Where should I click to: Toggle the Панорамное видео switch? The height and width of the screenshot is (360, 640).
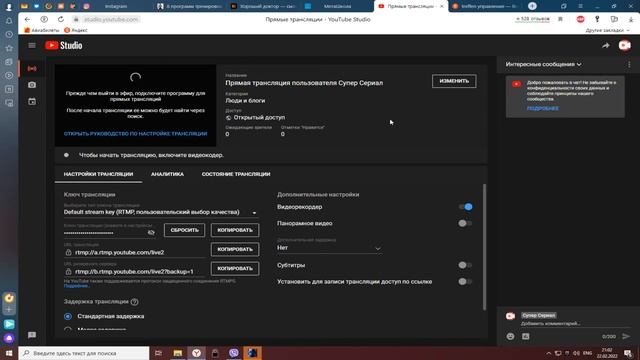(465, 223)
